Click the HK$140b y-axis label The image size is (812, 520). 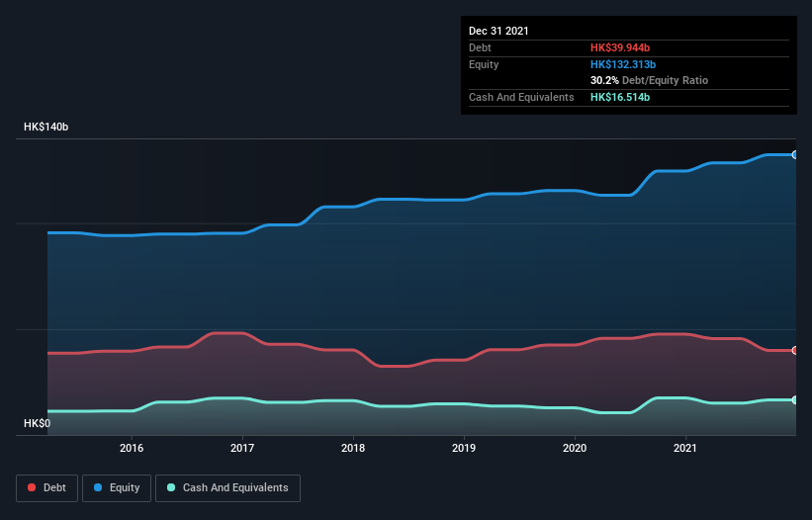[x=46, y=127]
